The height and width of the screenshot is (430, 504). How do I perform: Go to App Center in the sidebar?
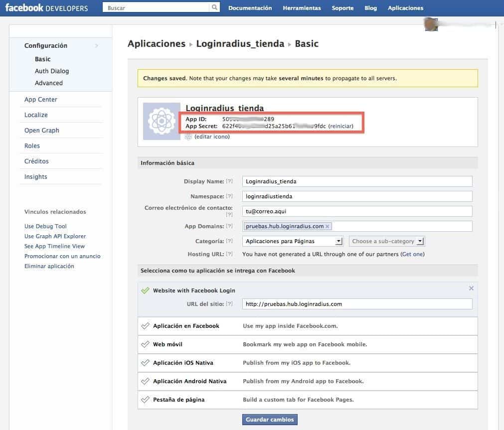pos(41,100)
